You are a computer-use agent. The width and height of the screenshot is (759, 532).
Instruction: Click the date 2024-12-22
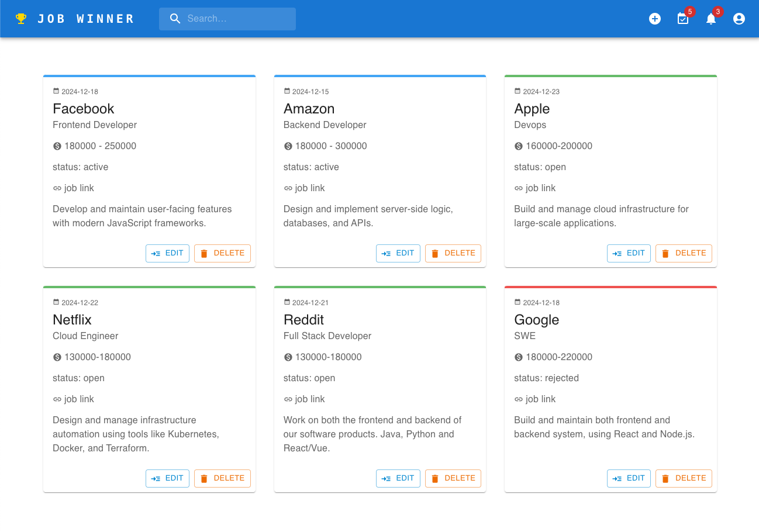click(80, 303)
